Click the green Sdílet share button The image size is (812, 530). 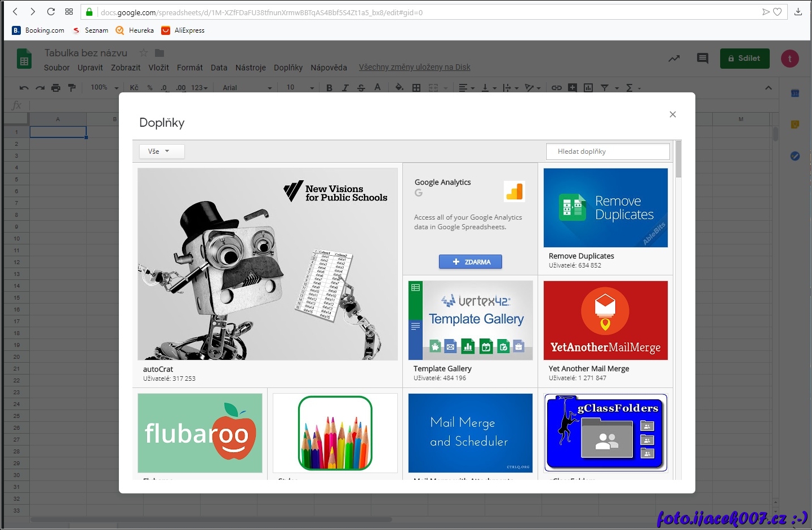coord(744,59)
